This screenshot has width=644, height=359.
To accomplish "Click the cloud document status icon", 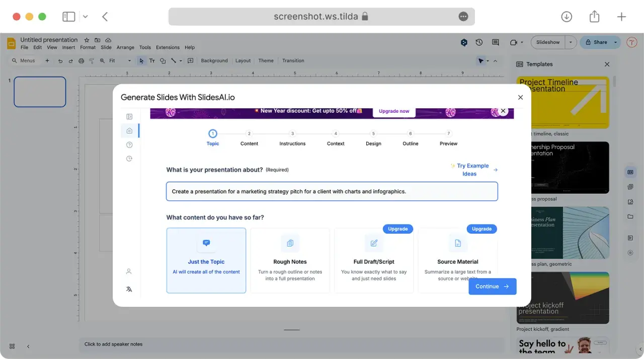I will click(108, 40).
